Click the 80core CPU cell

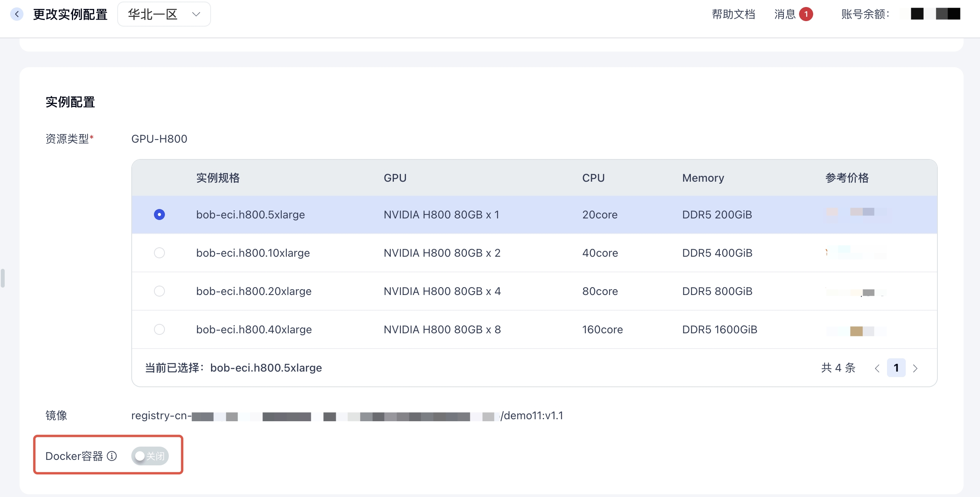coord(600,291)
